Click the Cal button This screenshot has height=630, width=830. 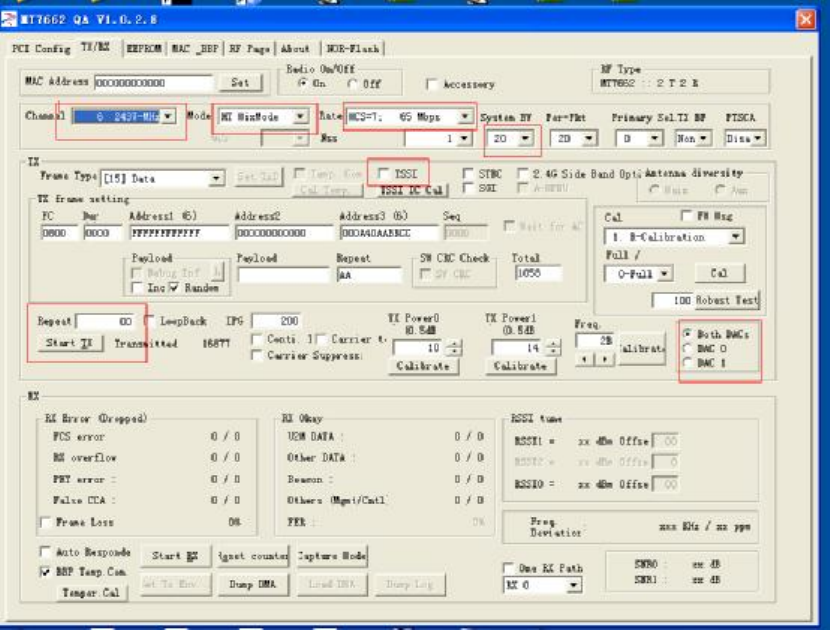pos(719,273)
